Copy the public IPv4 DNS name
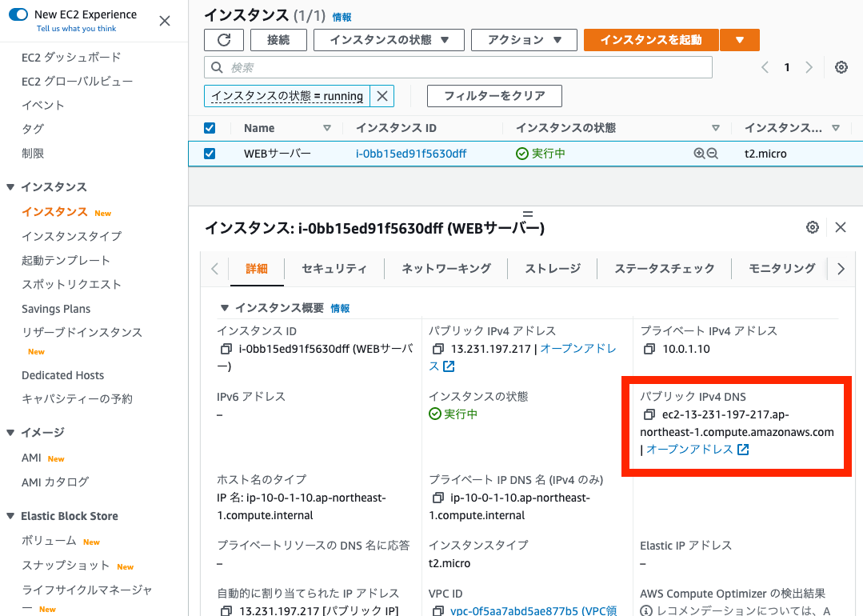This screenshot has height=616, width=863. click(x=649, y=414)
